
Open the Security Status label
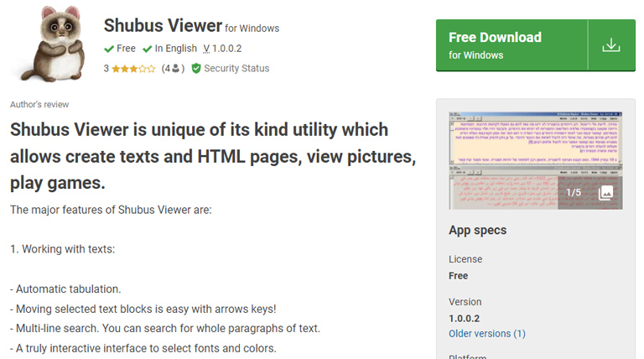pyautogui.click(x=236, y=68)
